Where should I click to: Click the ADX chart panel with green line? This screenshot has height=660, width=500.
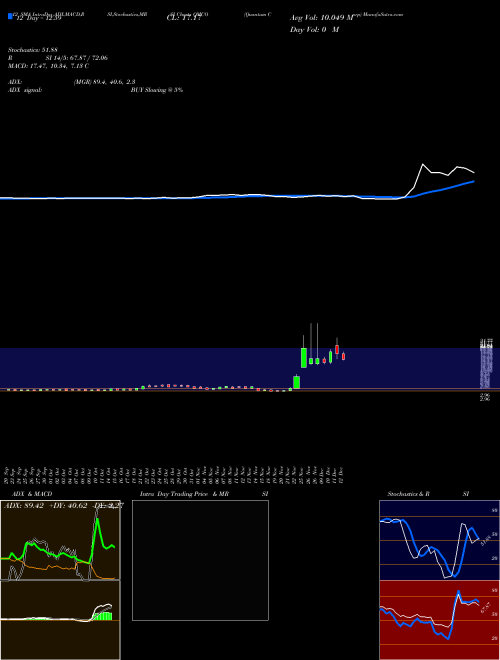tap(60, 540)
